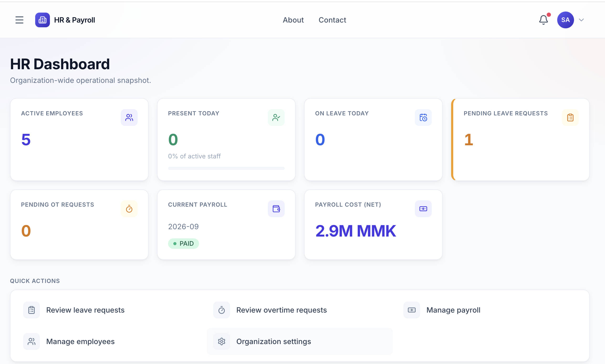605x364 pixels.
Task: Click the '0% of active staff' text
Action: point(194,156)
